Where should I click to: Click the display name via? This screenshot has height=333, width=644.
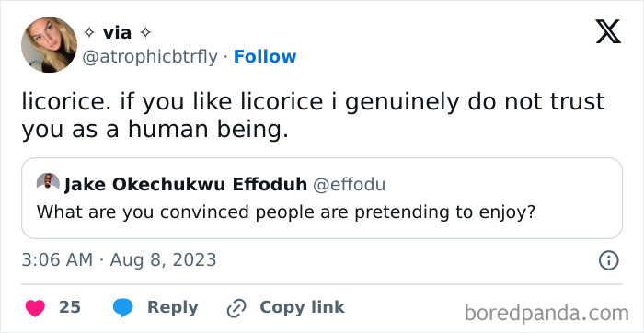117,33
